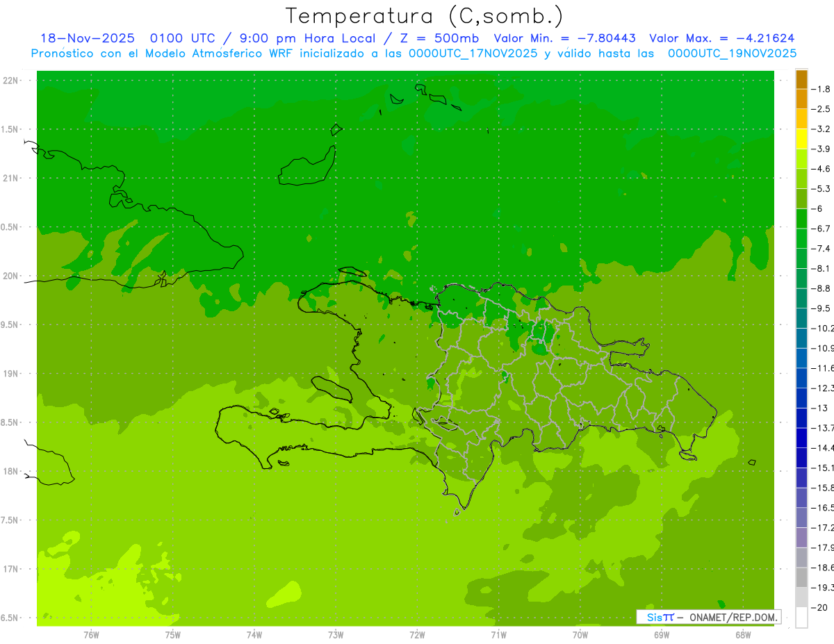Click the '21N' latitude axis label
The height and width of the screenshot is (644, 834).
tap(12, 178)
